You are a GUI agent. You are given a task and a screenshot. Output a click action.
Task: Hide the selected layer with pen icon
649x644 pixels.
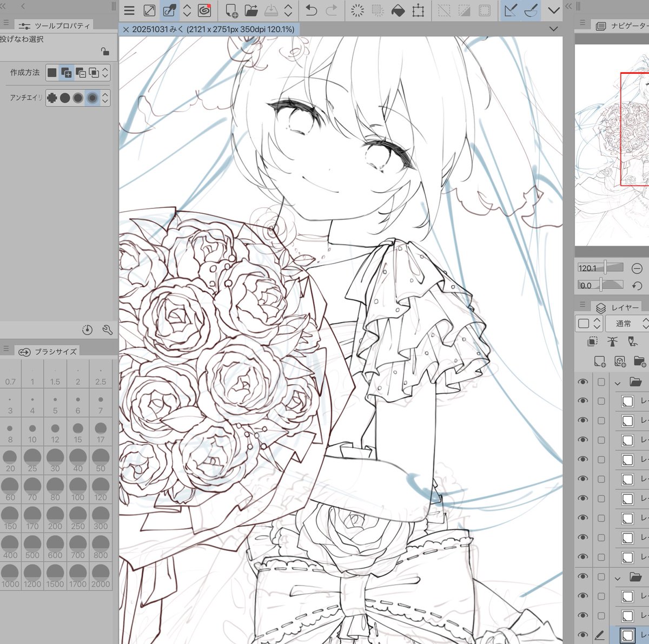(582, 635)
